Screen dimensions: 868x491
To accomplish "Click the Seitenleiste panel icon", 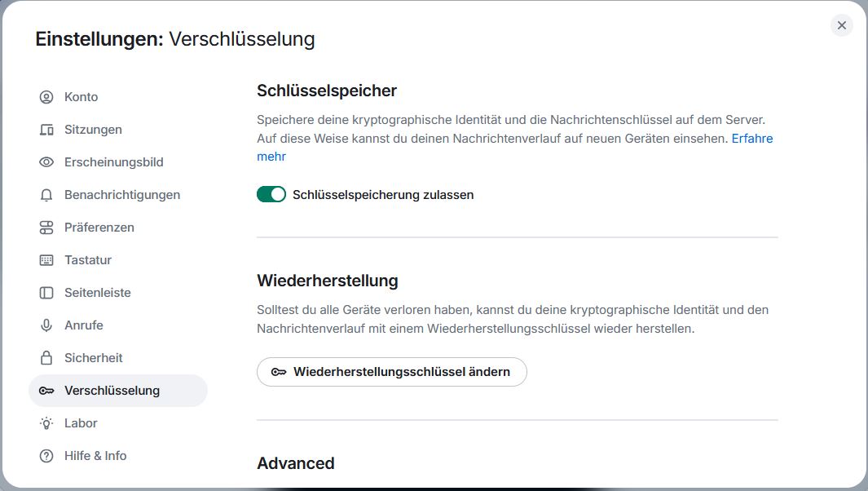I will click(x=46, y=293).
